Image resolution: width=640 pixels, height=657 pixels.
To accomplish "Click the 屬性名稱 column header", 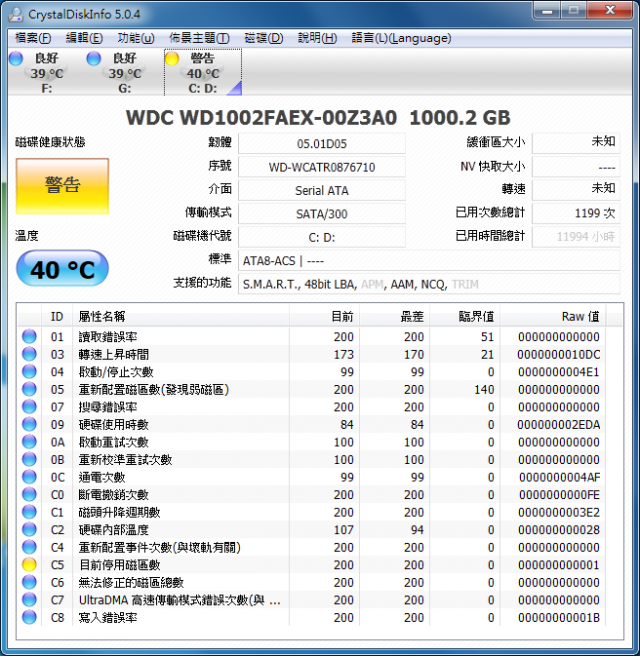I will (x=181, y=316).
